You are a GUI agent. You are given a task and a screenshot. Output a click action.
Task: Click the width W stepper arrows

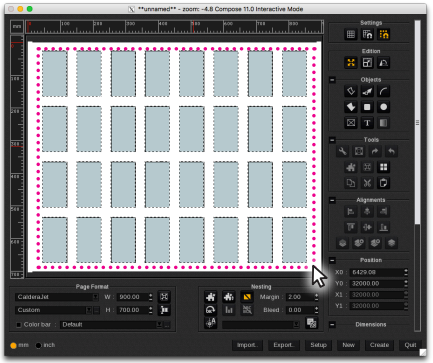[151, 297]
